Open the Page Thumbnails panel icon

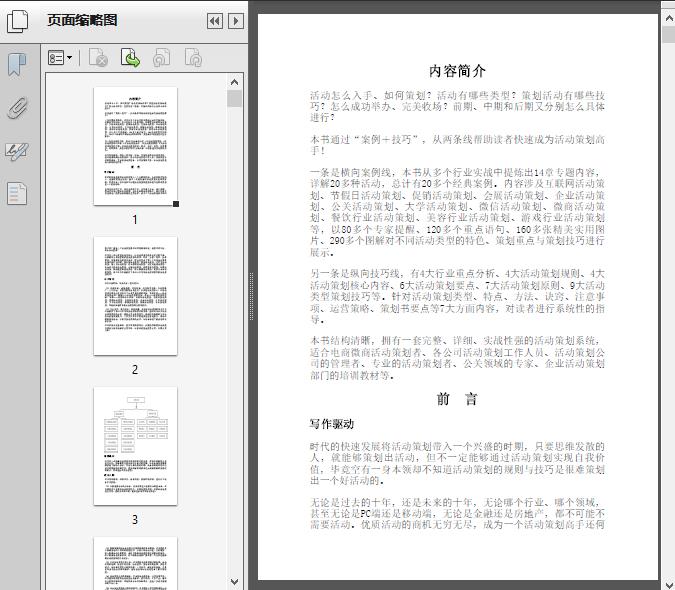[x=17, y=21]
